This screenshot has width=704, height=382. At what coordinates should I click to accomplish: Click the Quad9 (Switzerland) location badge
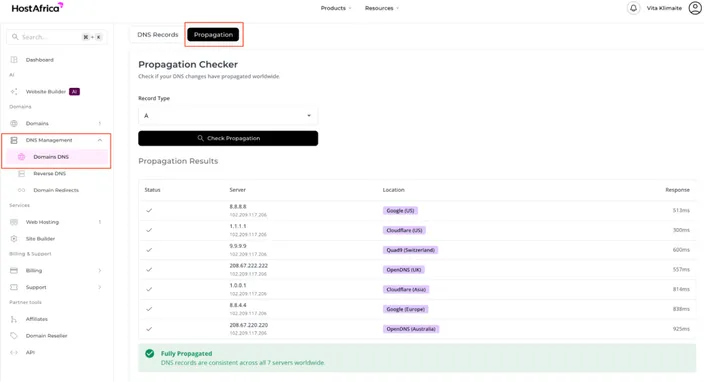[410, 250]
